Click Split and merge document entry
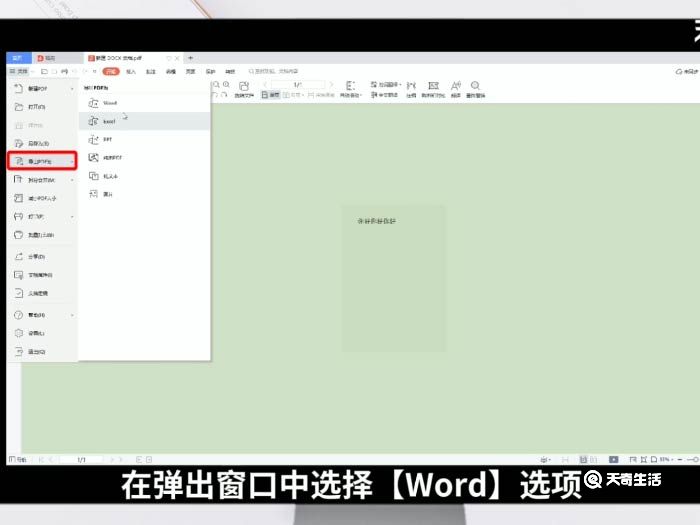The image size is (700, 525). click(x=42, y=180)
